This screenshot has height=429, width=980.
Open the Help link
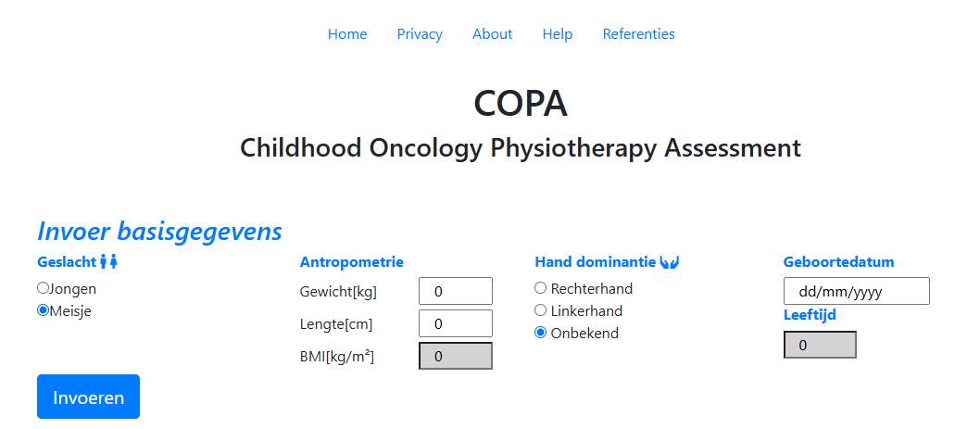tap(558, 34)
